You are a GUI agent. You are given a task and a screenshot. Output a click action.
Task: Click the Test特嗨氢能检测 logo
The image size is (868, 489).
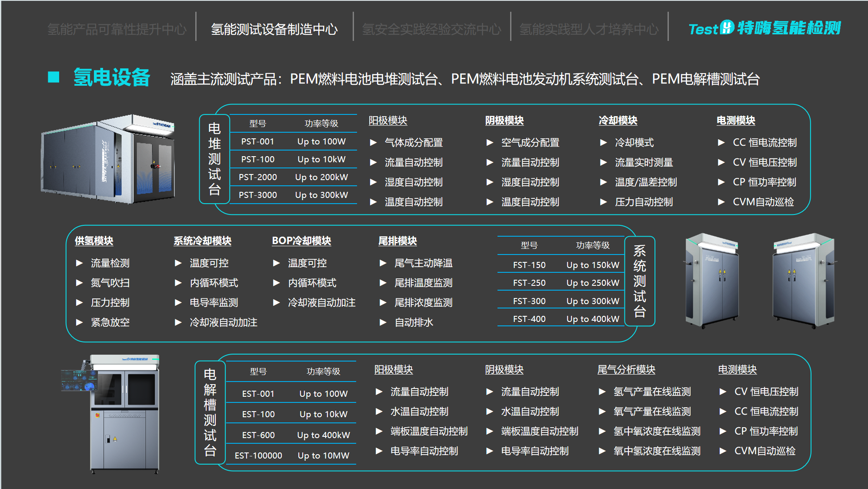click(x=764, y=28)
